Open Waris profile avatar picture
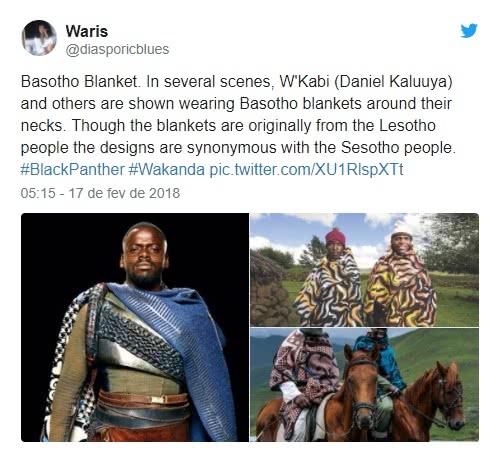Screen dimensions: 500x457 pos(39,38)
